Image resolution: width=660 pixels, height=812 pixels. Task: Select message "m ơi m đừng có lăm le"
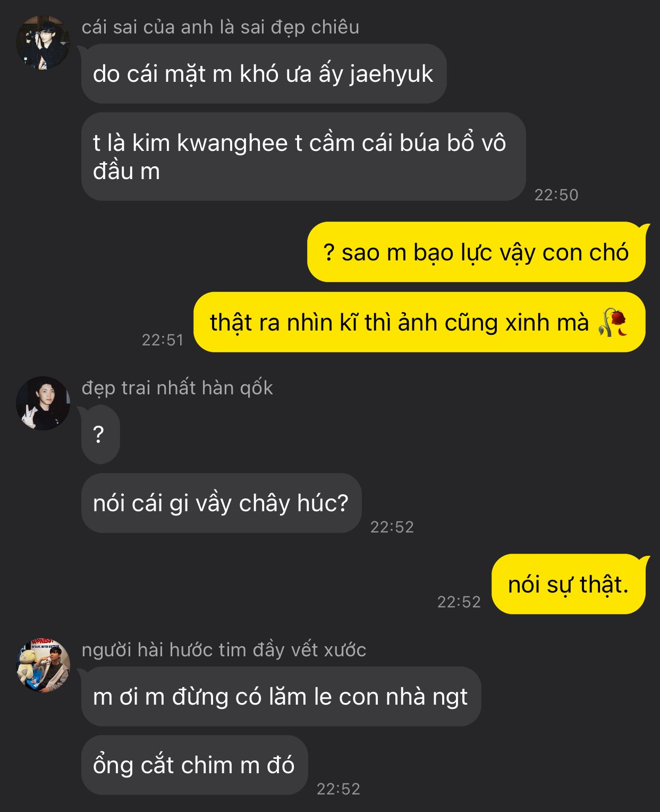pyautogui.click(x=281, y=696)
